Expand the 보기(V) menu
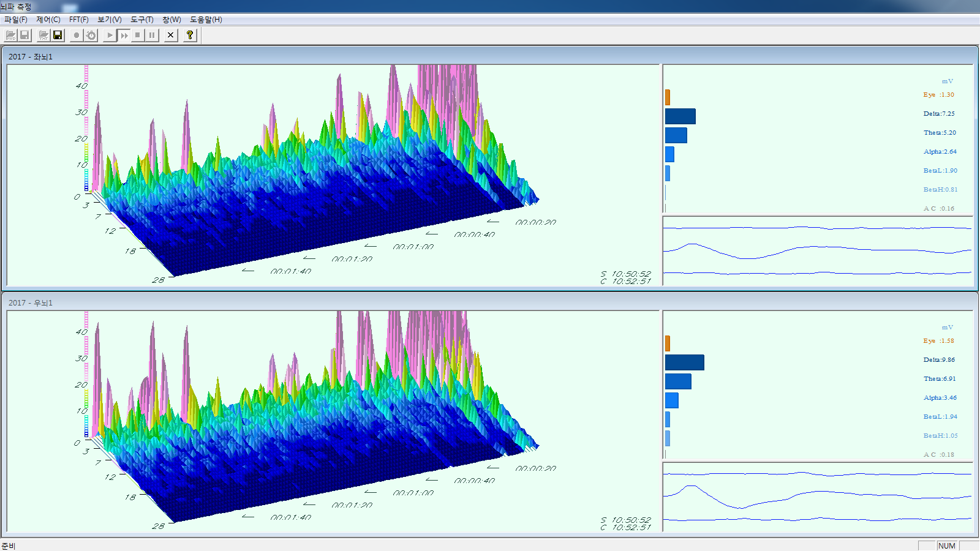The height and width of the screenshot is (551, 980). point(110,20)
